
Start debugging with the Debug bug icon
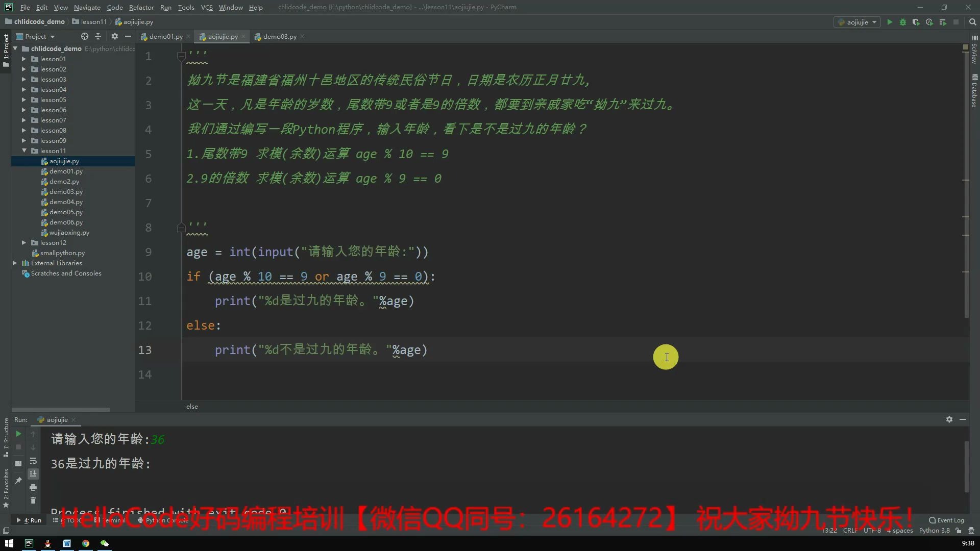coord(903,22)
